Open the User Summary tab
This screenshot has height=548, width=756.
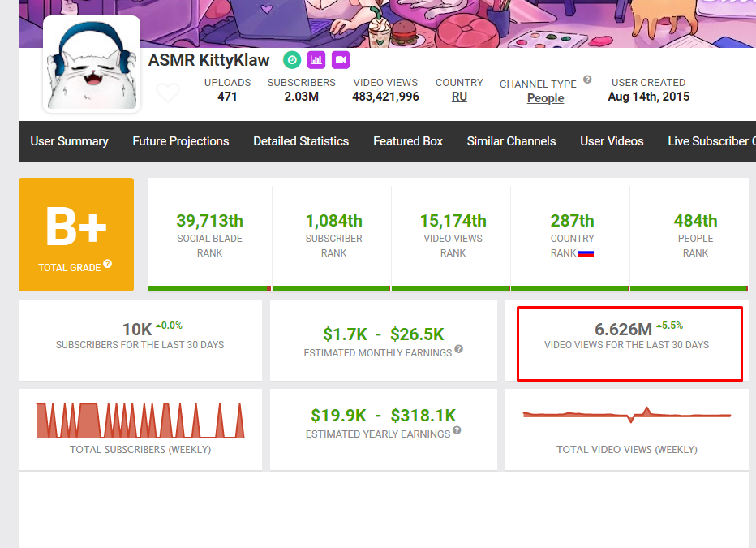coord(70,141)
